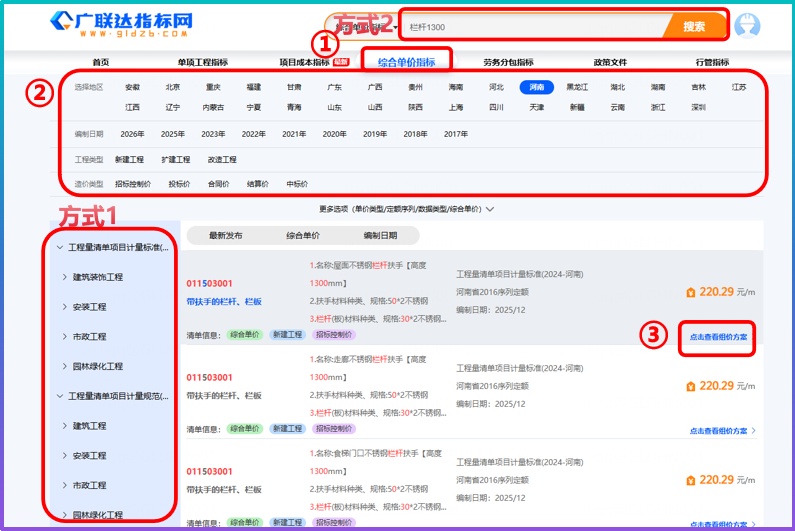The image size is (795, 531).
Task: Filter 造价类型 by 招标控制价
Action: pyautogui.click(x=133, y=184)
